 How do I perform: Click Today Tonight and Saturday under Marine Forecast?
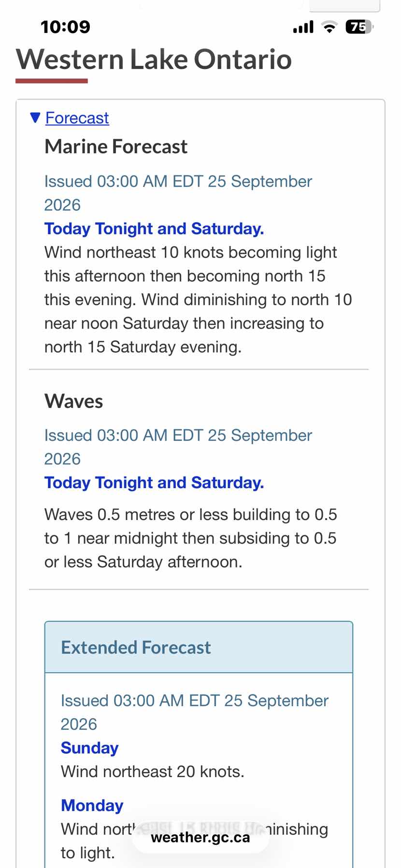pos(154,229)
